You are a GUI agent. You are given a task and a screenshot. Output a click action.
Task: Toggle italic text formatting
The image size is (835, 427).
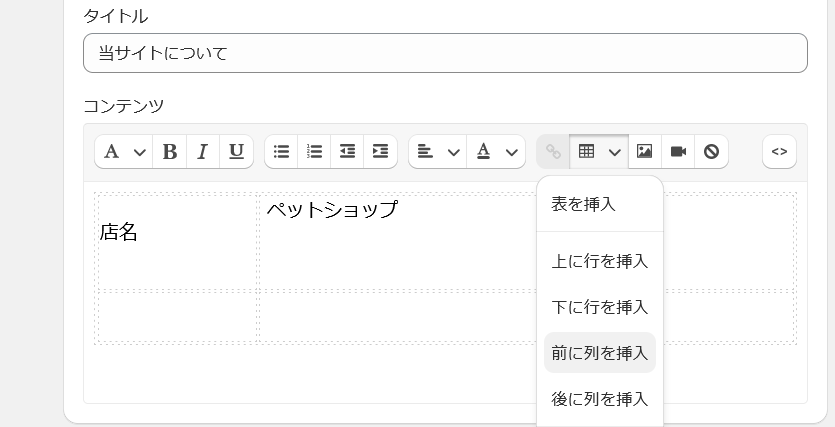202,152
